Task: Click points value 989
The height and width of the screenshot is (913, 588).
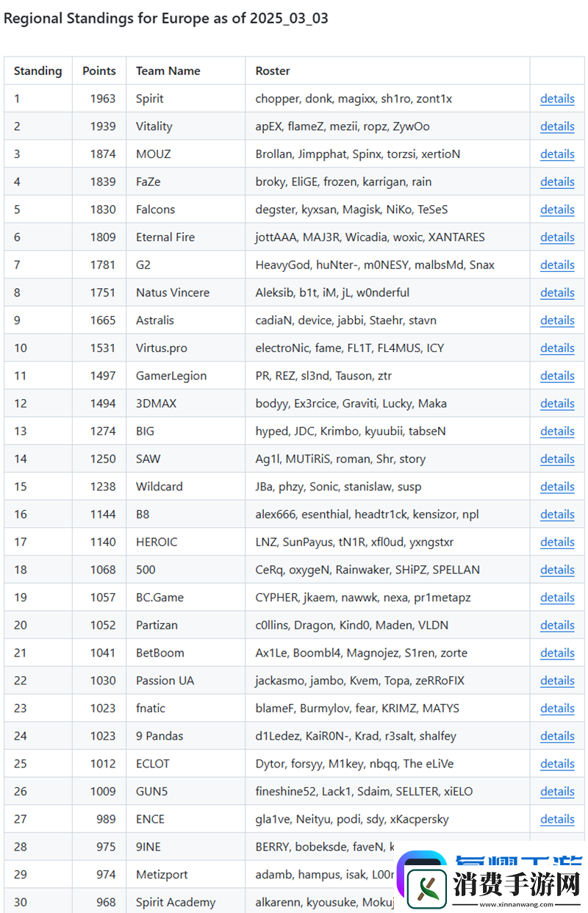Action: pyautogui.click(x=106, y=819)
